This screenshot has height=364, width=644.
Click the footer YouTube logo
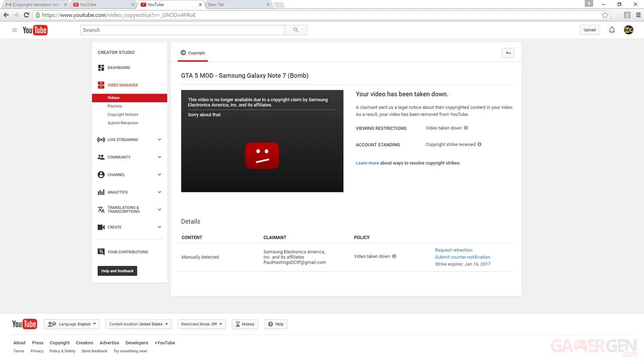[24, 324]
